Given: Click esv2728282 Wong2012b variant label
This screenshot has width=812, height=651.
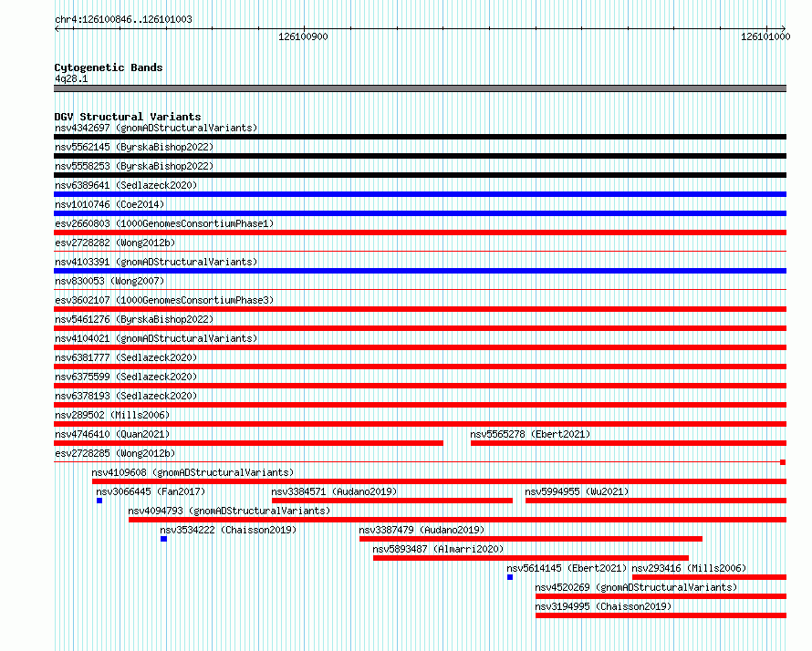Looking at the screenshot, I should point(115,243).
